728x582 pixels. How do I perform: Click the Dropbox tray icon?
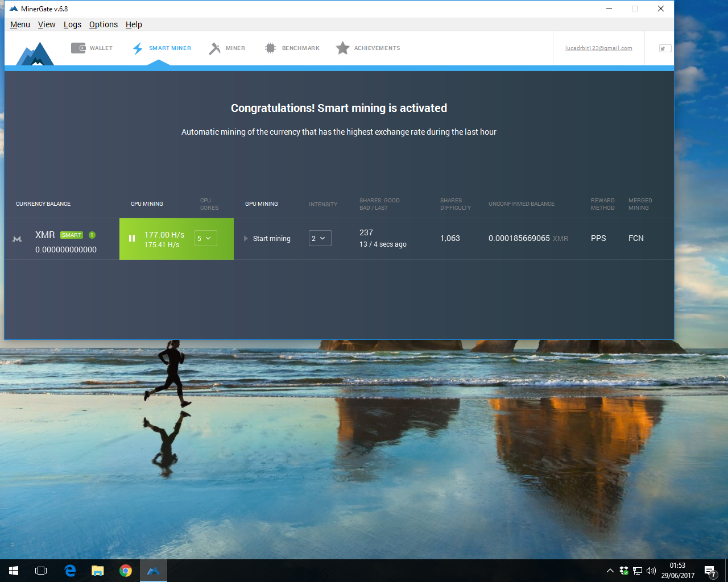pyautogui.click(x=624, y=571)
